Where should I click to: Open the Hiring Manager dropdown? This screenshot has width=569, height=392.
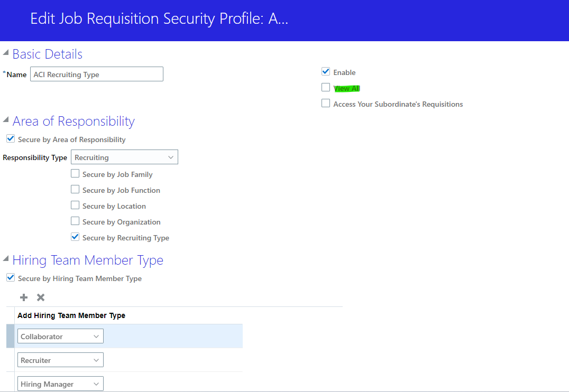96,383
